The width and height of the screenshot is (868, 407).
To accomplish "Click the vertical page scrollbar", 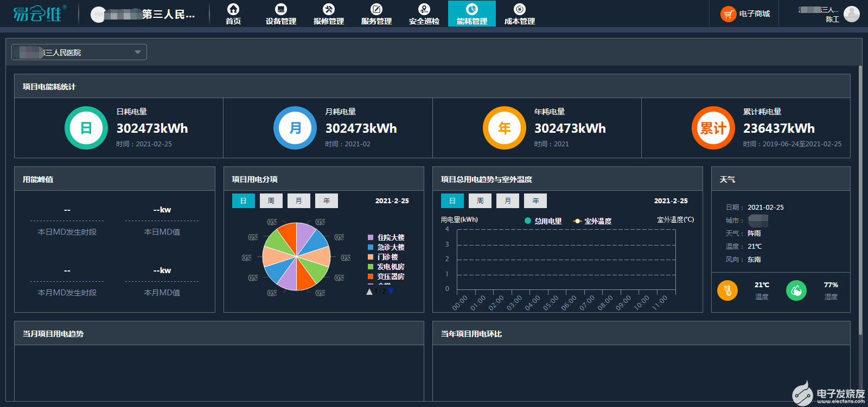I will click(x=860, y=199).
